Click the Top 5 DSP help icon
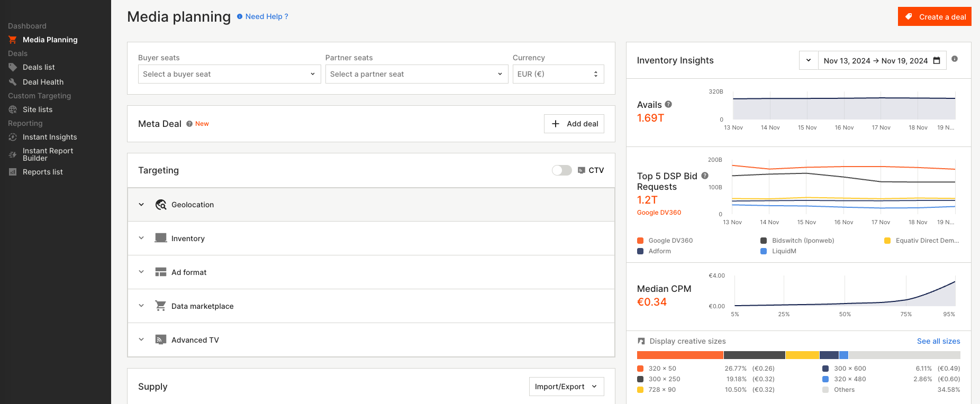This screenshot has height=404, width=980. click(x=705, y=176)
